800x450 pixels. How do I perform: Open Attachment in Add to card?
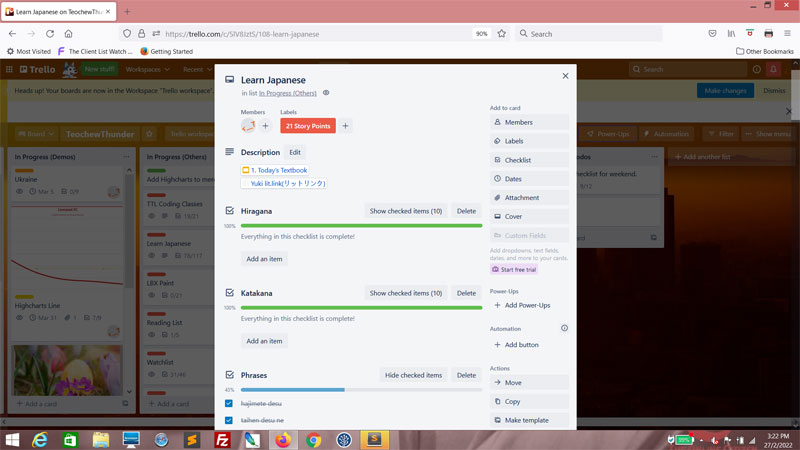(x=529, y=197)
